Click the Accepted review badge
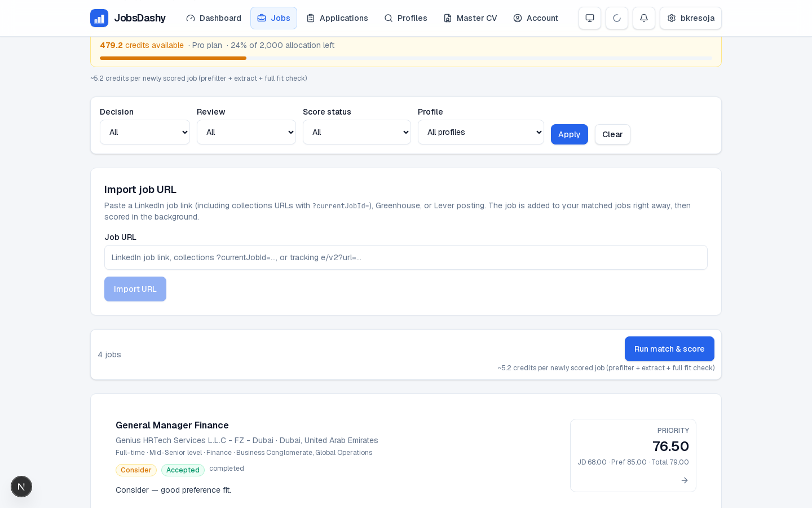The width and height of the screenshot is (812, 508). (x=183, y=470)
